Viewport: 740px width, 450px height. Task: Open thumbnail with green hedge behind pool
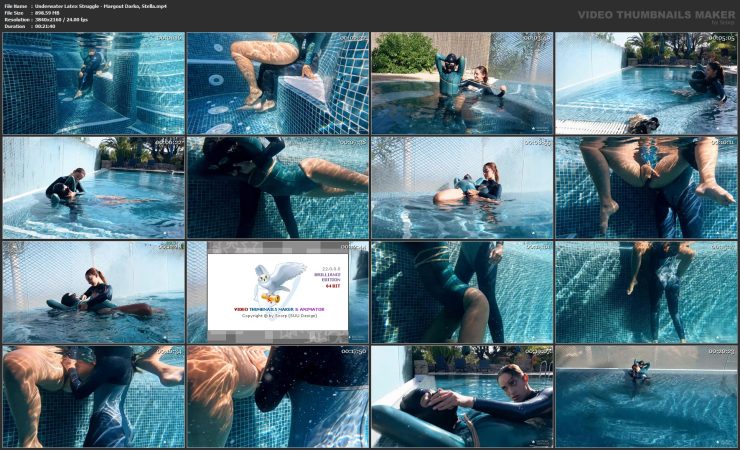tap(461, 83)
